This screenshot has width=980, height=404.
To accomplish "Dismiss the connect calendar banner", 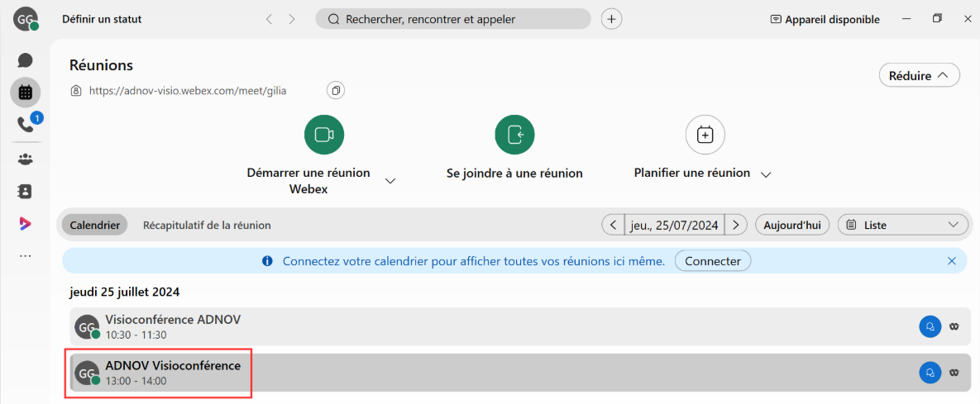I will point(952,261).
